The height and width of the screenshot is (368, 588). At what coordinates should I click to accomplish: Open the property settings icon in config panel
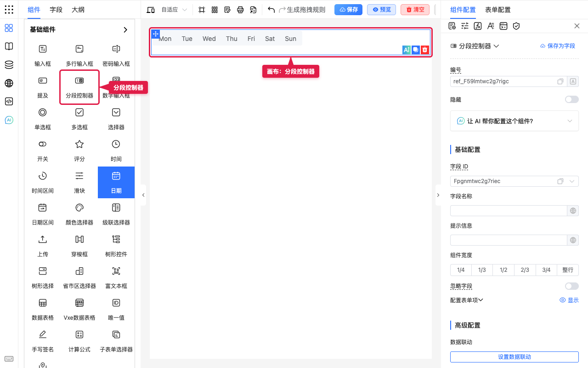pos(452,26)
